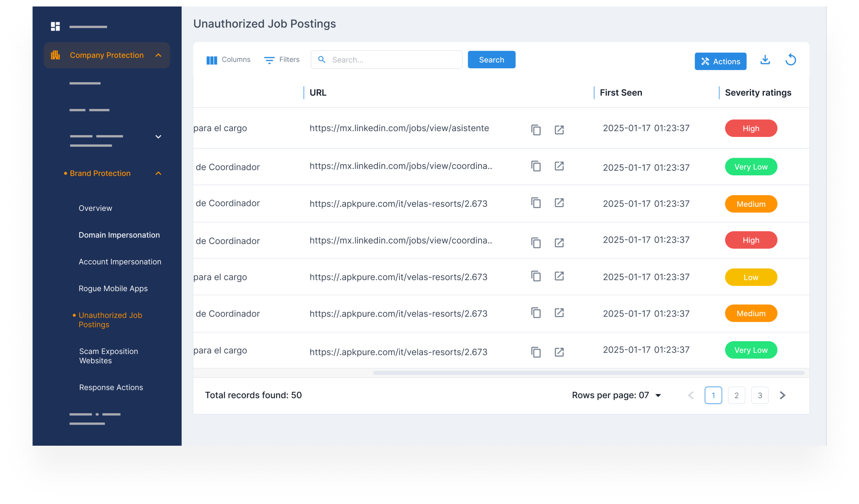Open the Overview menu item
Image resolution: width=859 pixels, height=504 pixels.
tap(95, 208)
